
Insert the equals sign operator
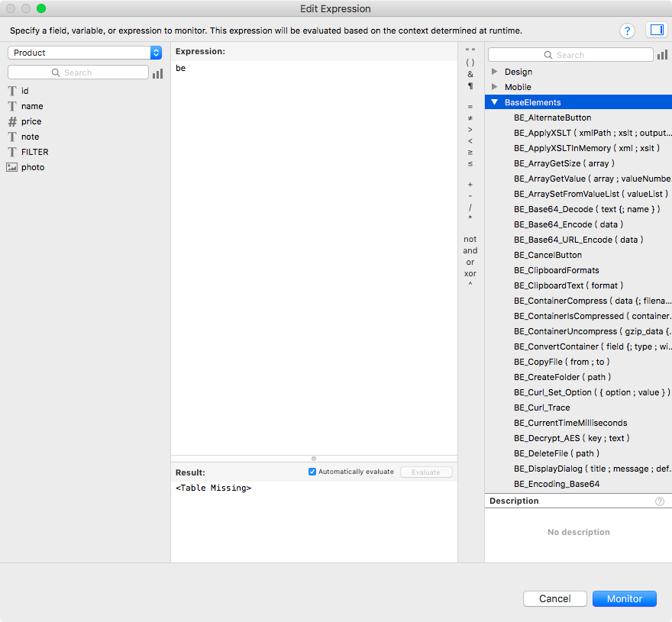(x=470, y=107)
